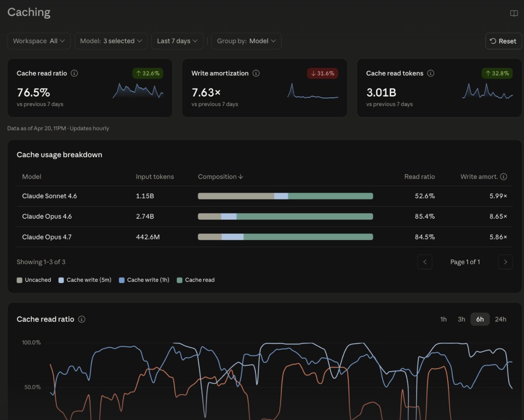
Task: Click the 7.63× write amortization figure
Action: [x=206, y=93]
